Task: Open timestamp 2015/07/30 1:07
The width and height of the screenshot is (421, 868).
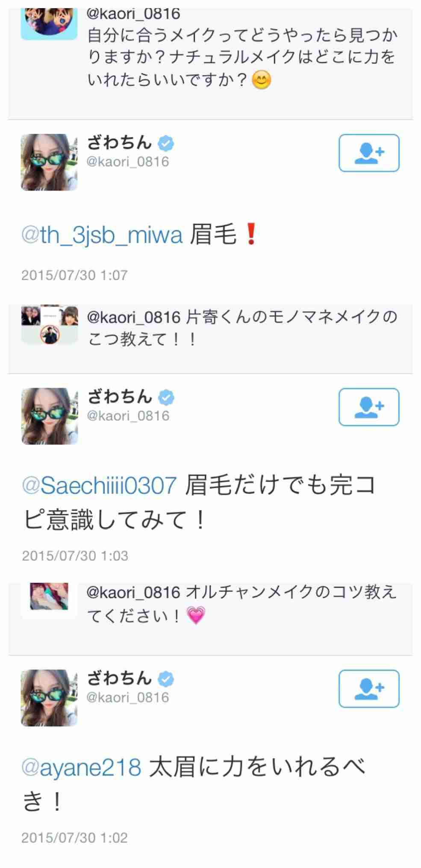Action: point(74,275)
